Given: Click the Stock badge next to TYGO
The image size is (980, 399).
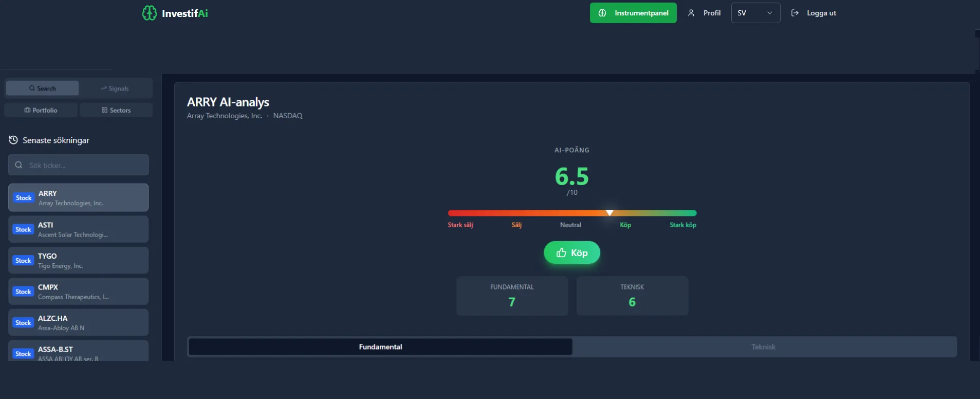Looking at the screenshot, I should [x=23, y=261].
